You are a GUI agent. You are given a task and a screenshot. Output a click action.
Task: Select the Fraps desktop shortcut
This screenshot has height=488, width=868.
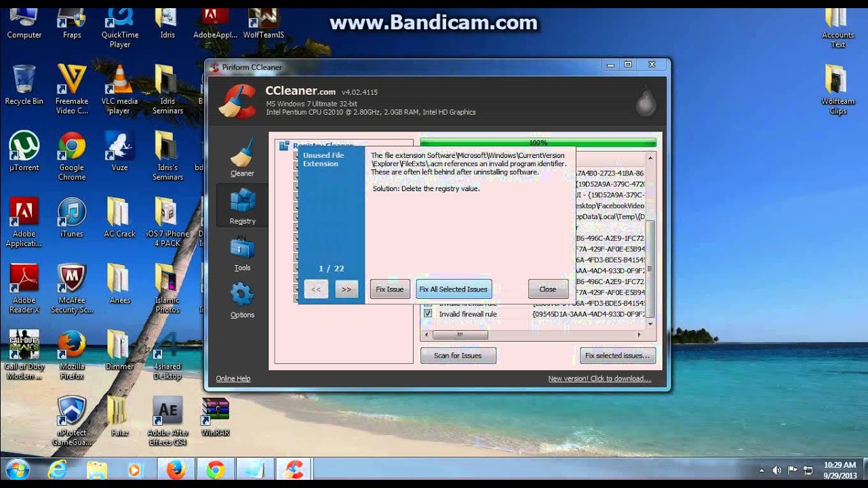[71, 23]
